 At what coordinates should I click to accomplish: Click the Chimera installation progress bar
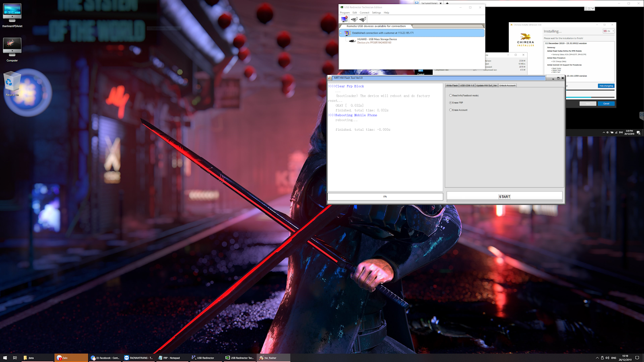(x=590, y=97)
